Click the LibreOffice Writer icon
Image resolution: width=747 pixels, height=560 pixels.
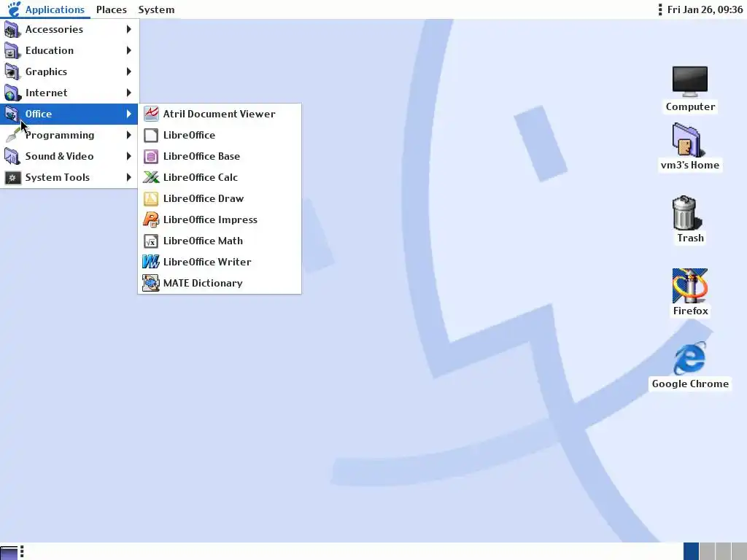click(x=151, y=262)
